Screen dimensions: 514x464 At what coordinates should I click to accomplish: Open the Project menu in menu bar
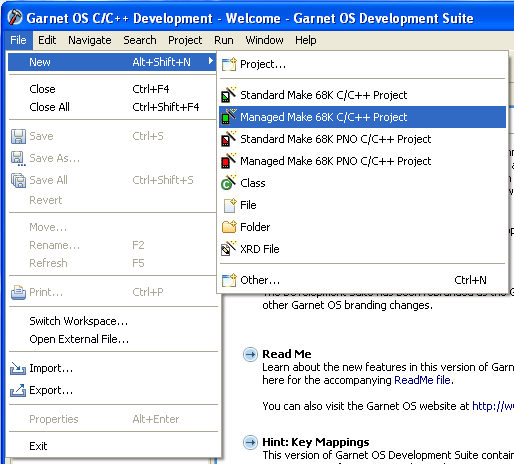click(x=185, y=40)
